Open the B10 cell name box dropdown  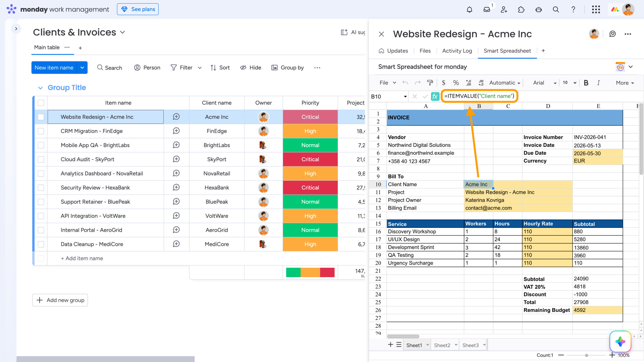pyautogui.click(x=405, y=97)
